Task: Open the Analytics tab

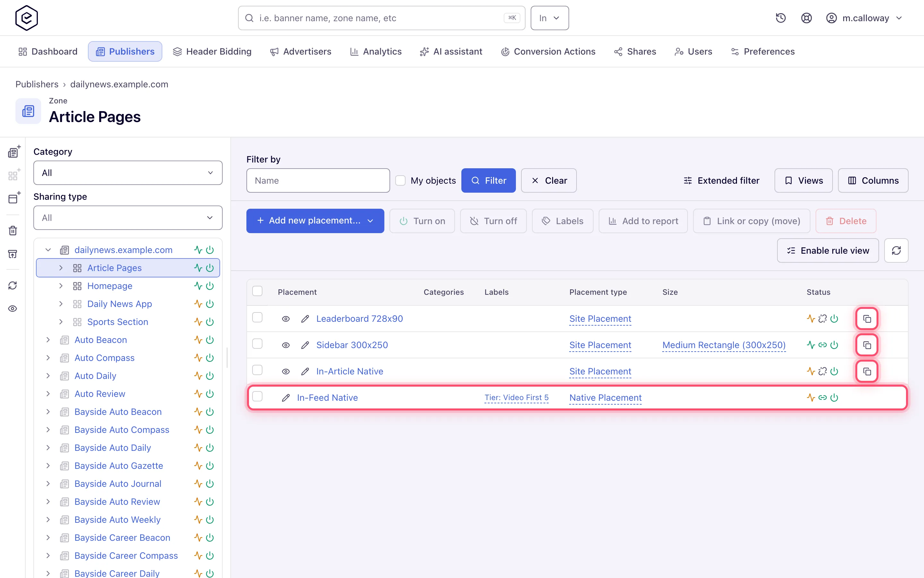Action: [376, 52]
